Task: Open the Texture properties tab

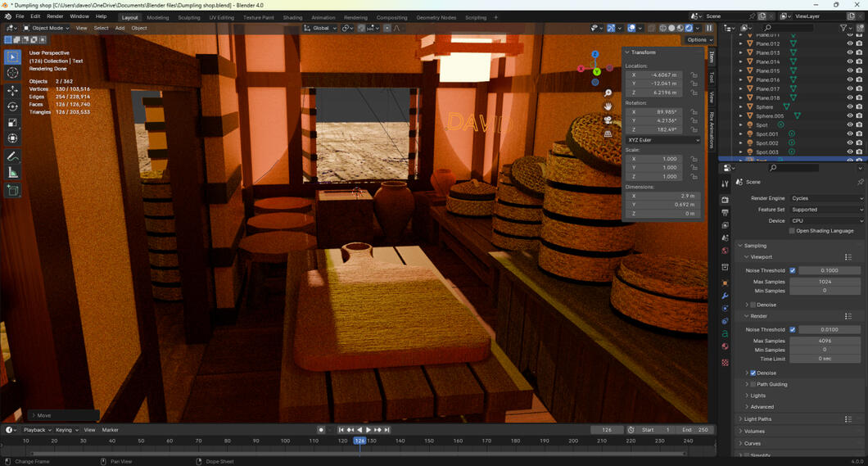Action: (726, 363)
